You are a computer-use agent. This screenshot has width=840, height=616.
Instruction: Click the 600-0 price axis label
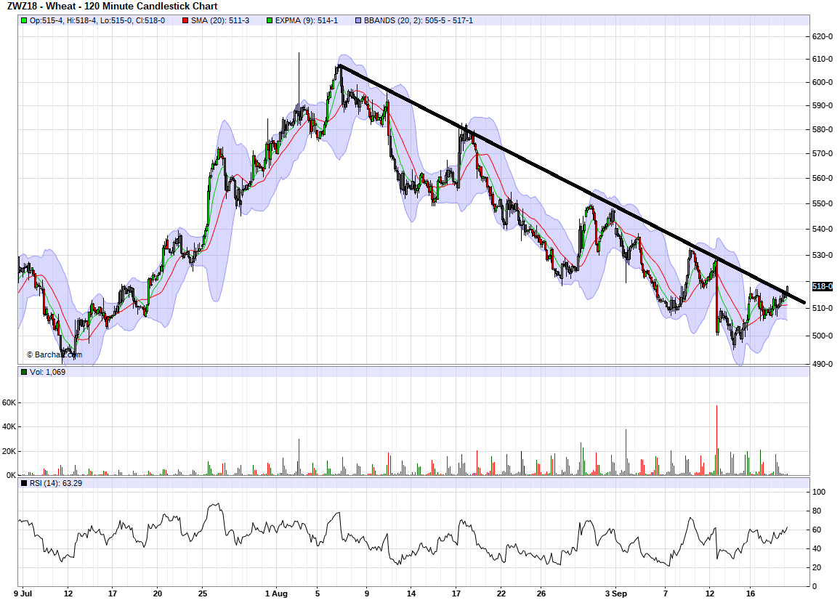pyautogui.click(x=822, y=82)
